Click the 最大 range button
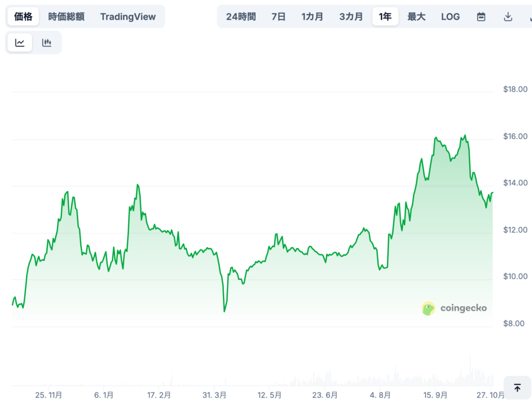 416,16
